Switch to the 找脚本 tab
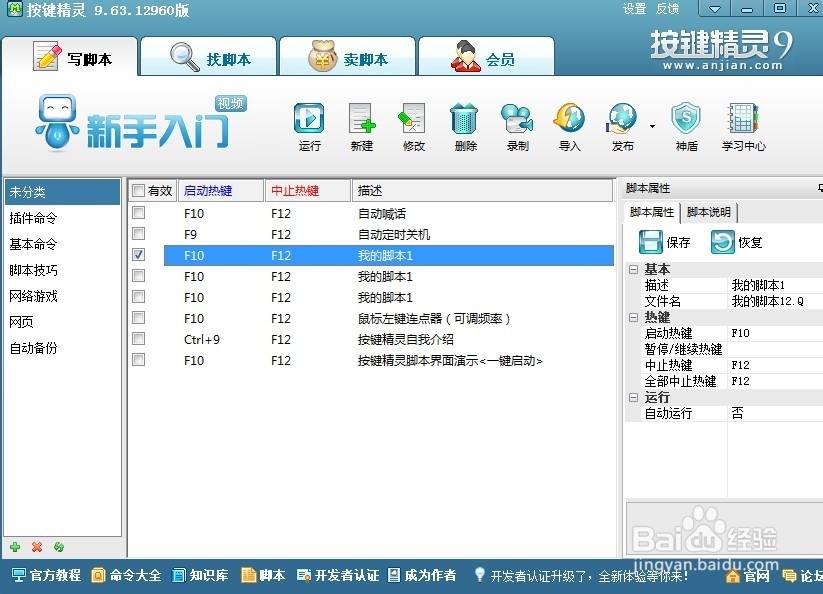Viewport: 823px width, 594px height. [x=209, y=57]
